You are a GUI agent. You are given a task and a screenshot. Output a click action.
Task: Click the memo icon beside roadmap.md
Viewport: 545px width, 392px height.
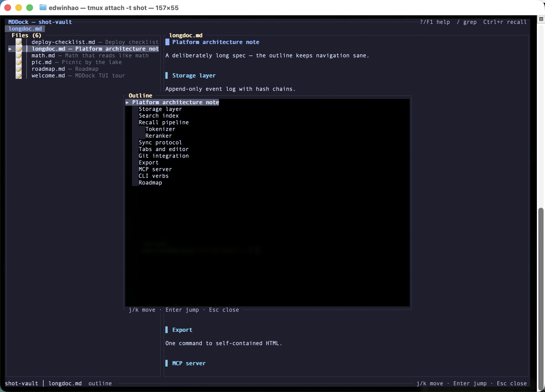(19, 69)
